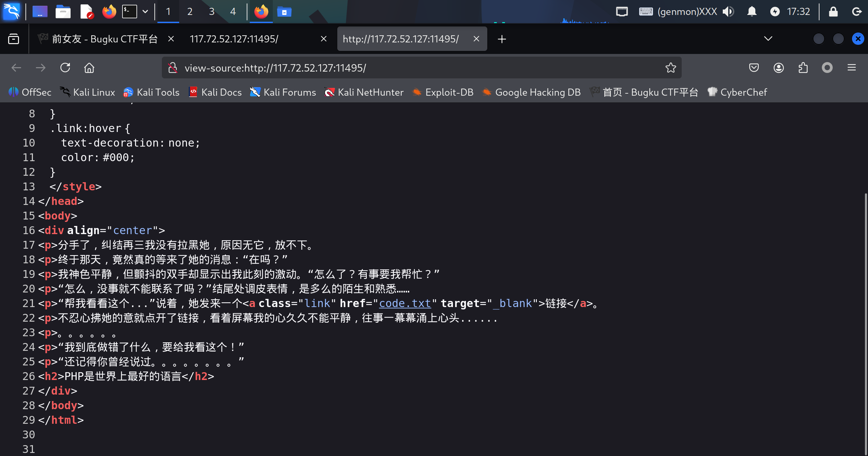Screen dimensions: 868x456
Task: Open the clock showing 17:32
Action: 798,12
